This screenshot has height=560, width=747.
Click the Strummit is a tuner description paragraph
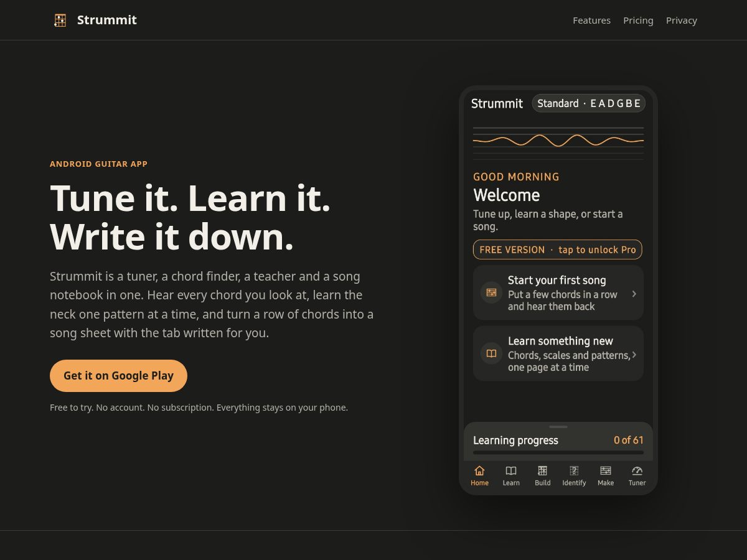tap(212, 304)
